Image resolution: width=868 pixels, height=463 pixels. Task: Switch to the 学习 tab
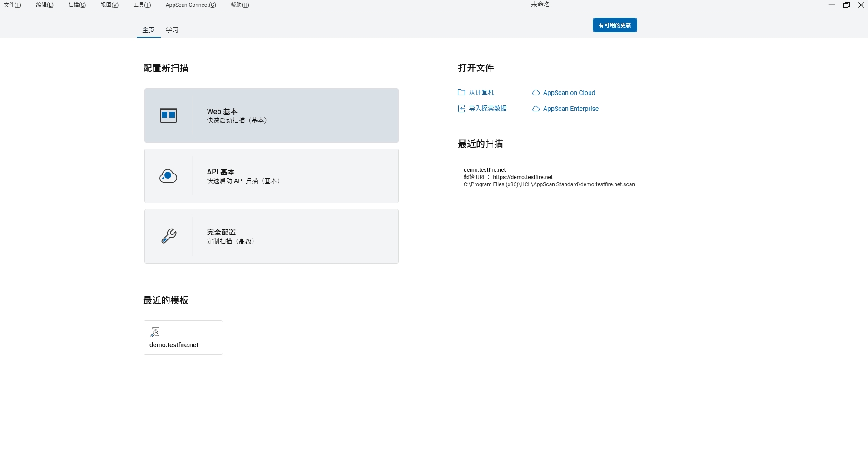click(172, 30)
